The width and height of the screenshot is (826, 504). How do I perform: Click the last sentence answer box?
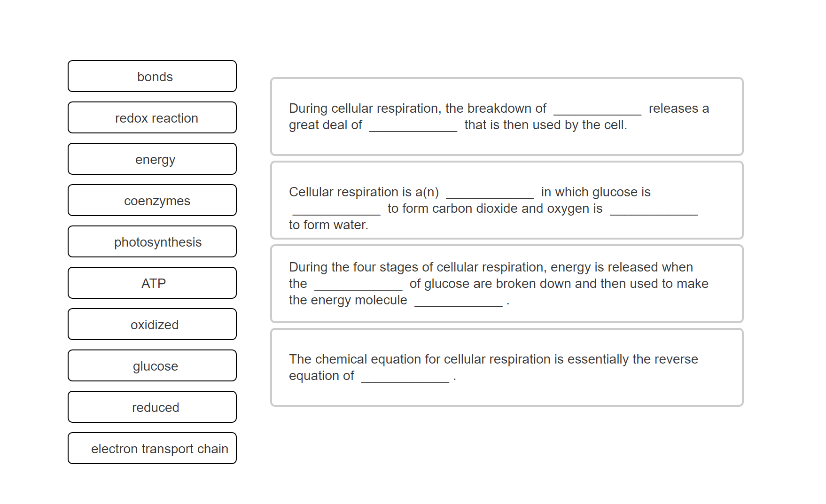(507, 367)
